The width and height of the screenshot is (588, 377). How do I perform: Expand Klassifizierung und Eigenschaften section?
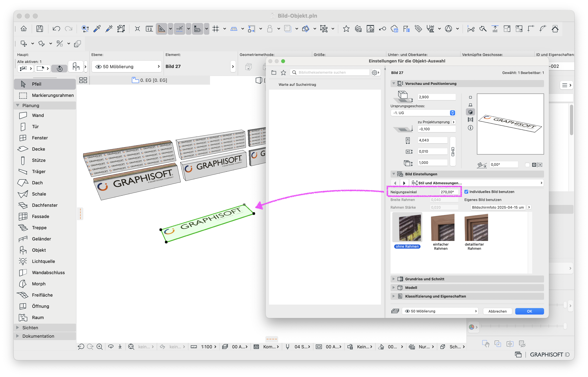pos(394,296)
